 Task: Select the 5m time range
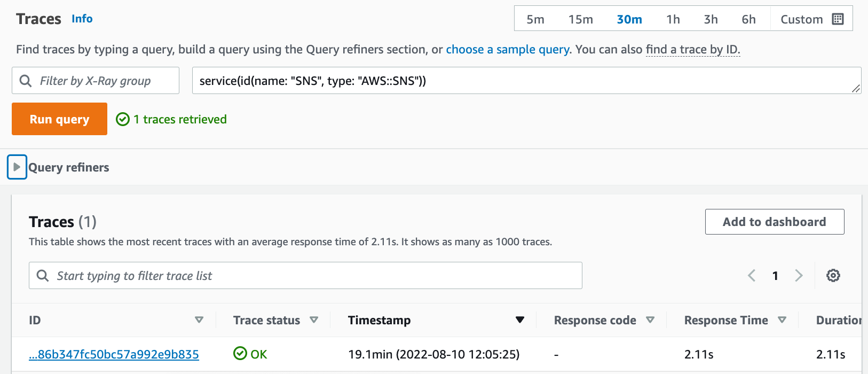(535, 19)
